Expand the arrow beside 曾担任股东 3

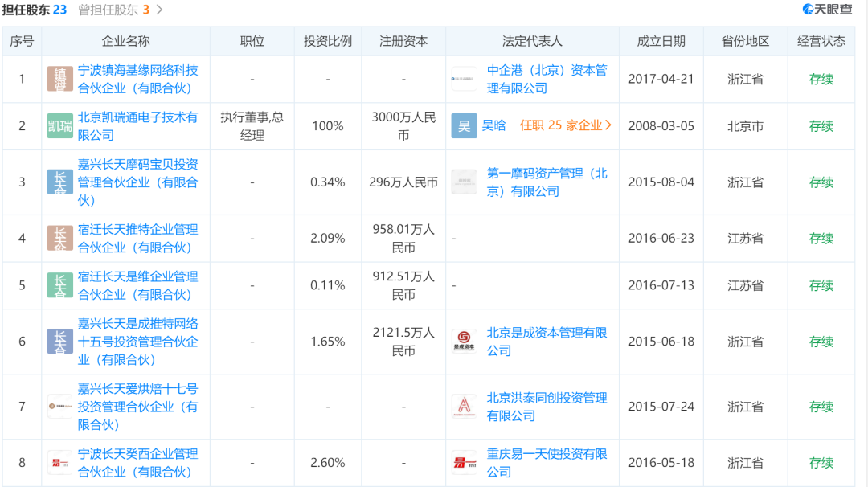tap(160, 10)
